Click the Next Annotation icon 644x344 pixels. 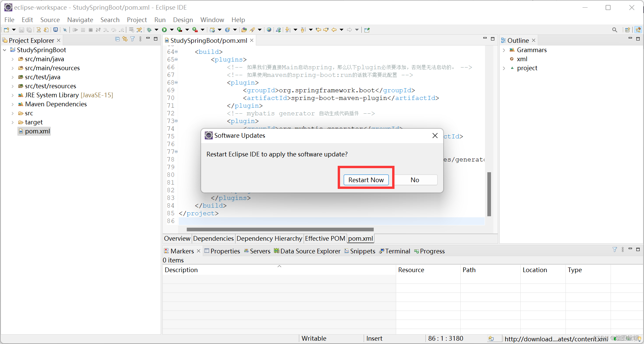click(288, 30)
